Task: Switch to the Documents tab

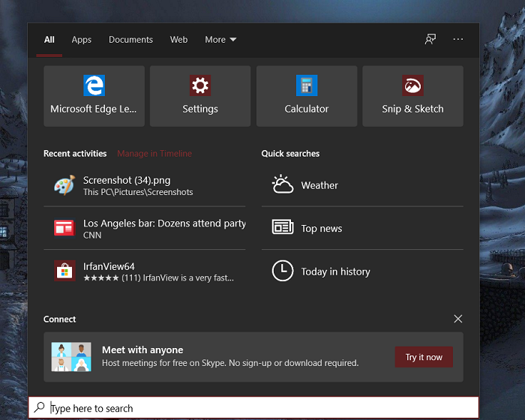Action: 130,40
